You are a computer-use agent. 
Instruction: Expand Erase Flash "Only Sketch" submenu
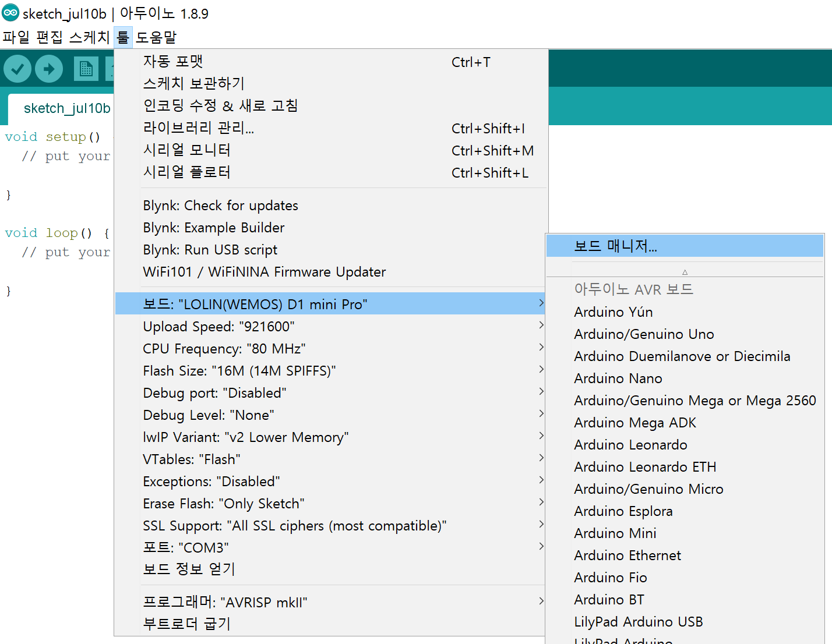[x=330, y=504]
